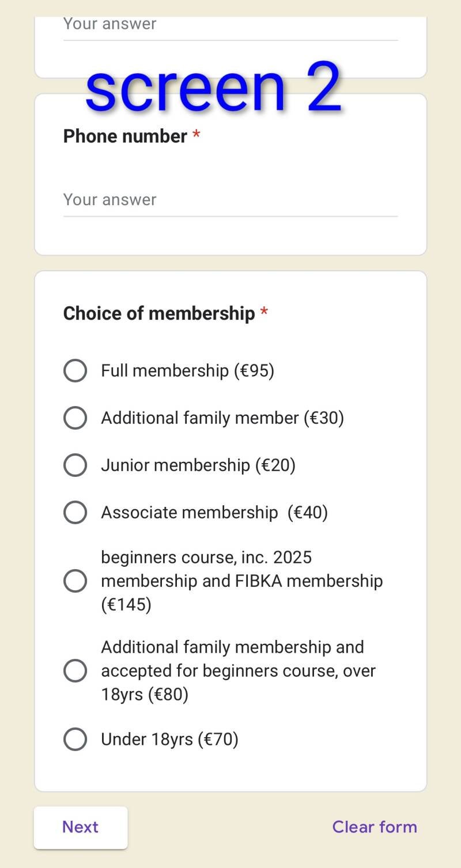Click the Phone number answer field
Viewport: 461px width, 868px height.
(230, 200)
